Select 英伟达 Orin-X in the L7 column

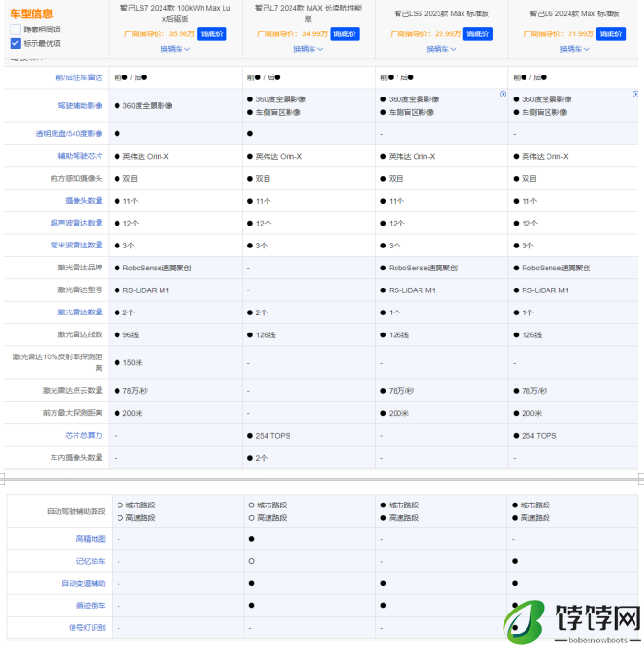coord(278,156)
